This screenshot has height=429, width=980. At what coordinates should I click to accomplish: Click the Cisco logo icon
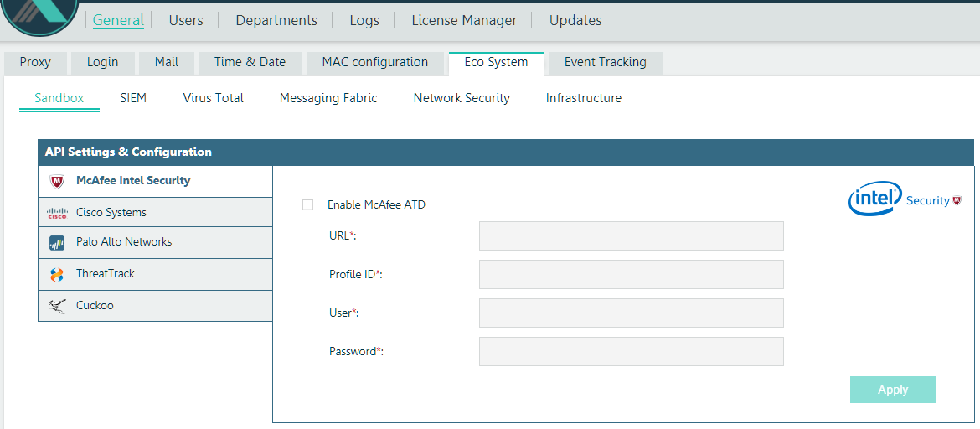coord(57,213)
